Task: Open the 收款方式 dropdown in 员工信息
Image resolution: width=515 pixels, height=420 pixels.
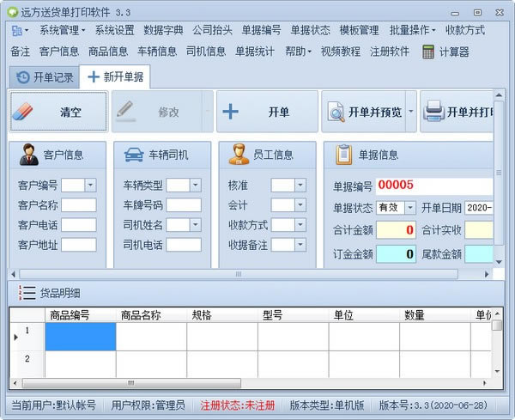Action: (300, 225)
